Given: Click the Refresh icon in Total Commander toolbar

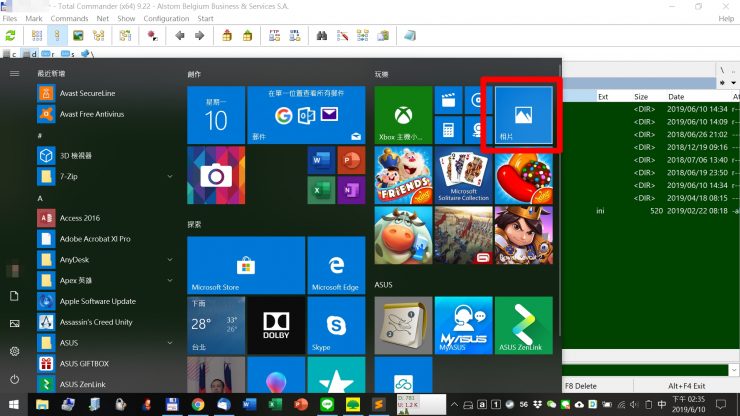Looking at the screenshot, I should coord(11,35).
